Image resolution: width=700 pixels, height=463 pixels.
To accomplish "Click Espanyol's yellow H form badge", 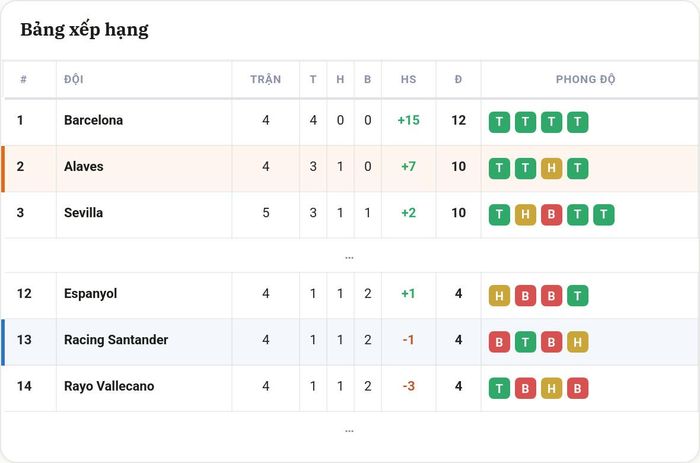I will [x=499, y=296].
